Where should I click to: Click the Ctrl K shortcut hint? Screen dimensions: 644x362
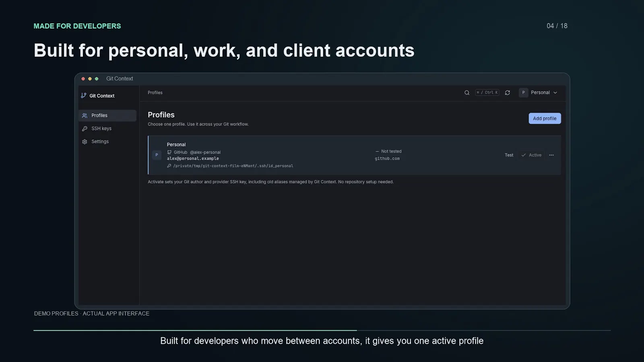point(487,93)
